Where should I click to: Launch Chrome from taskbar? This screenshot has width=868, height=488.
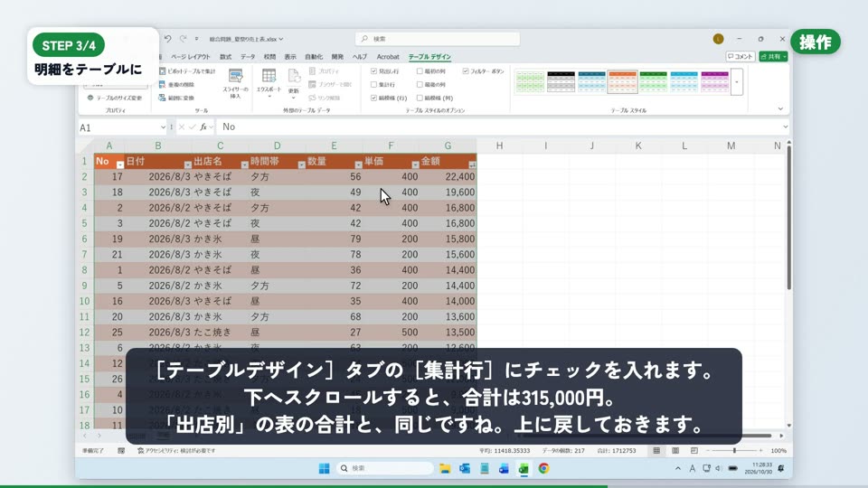(x=543, y=469)
